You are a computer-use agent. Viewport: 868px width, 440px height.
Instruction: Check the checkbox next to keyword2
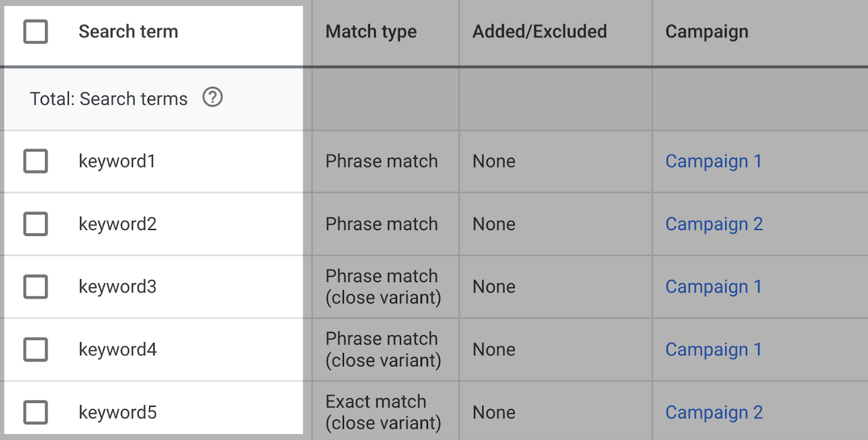(x=35, y=224)
